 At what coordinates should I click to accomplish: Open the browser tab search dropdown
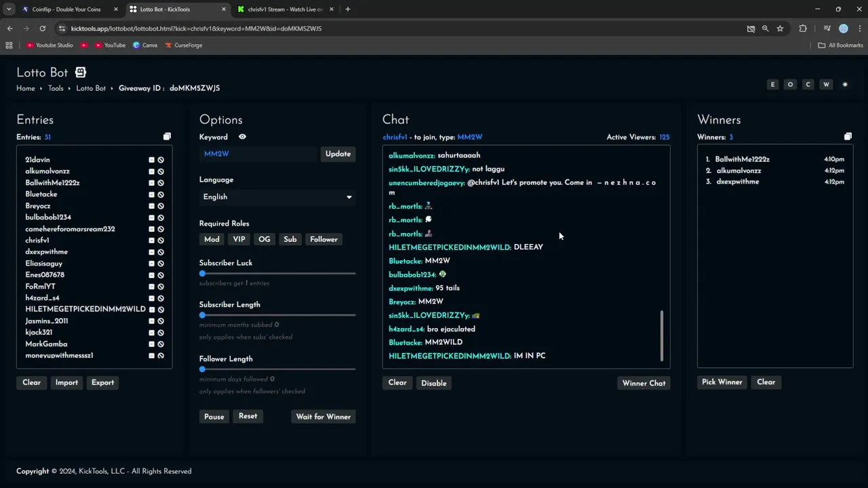pyautogui.click(x=9, y=9)
